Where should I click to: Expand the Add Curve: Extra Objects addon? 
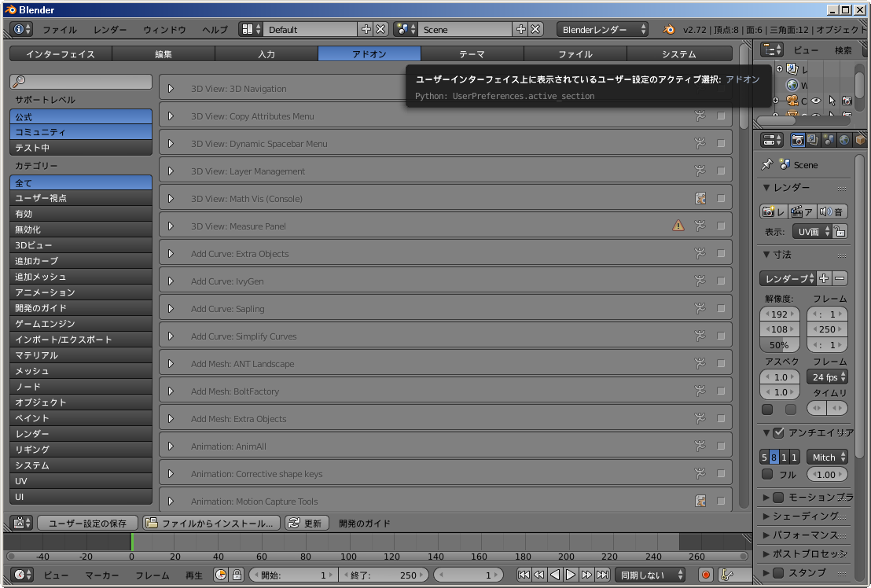click(x=171, y=254)
